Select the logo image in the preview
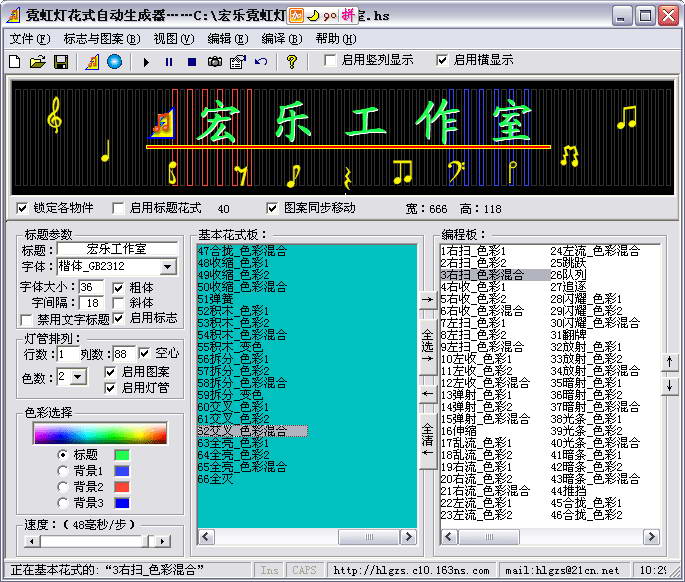Image resolution: width=685 pixels, height=582 pixels. [163, 123]
